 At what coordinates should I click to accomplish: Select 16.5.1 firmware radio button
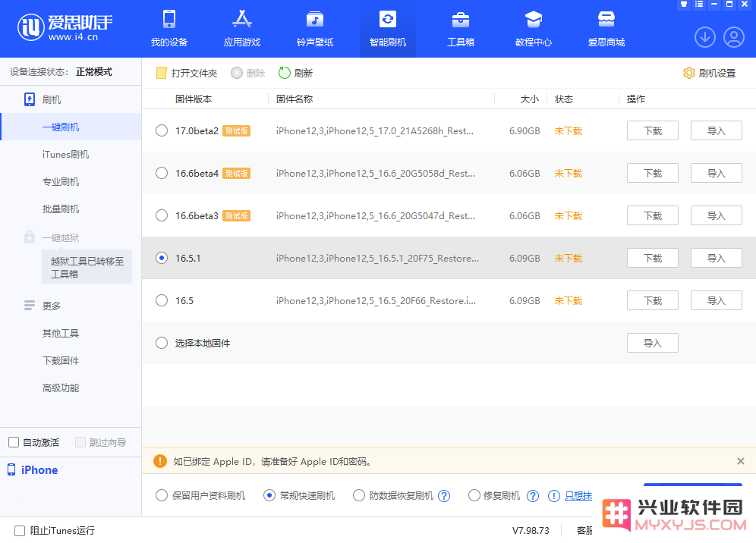tap(162, 258)
